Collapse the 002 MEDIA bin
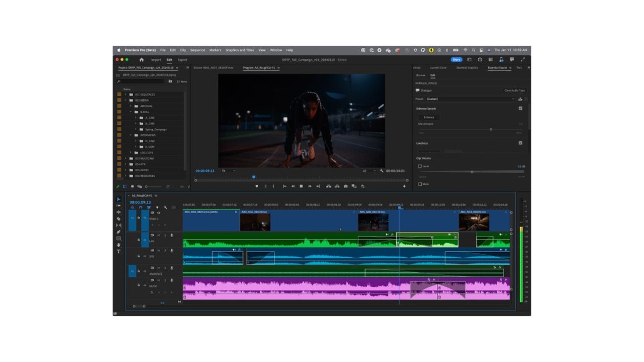 click(125, 100)
